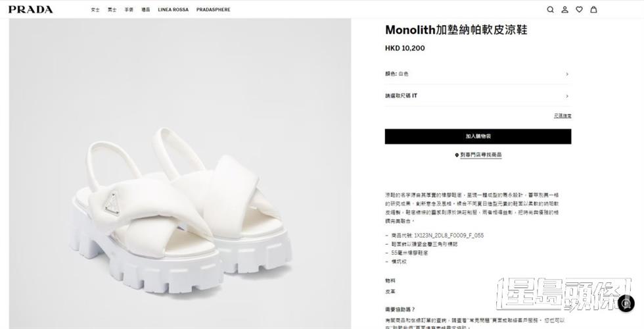The width and height of the screenshot is (644, 329).
Task: Expand the 請選取尺碼 IT size selector
Action: click(x=478, y=96)
